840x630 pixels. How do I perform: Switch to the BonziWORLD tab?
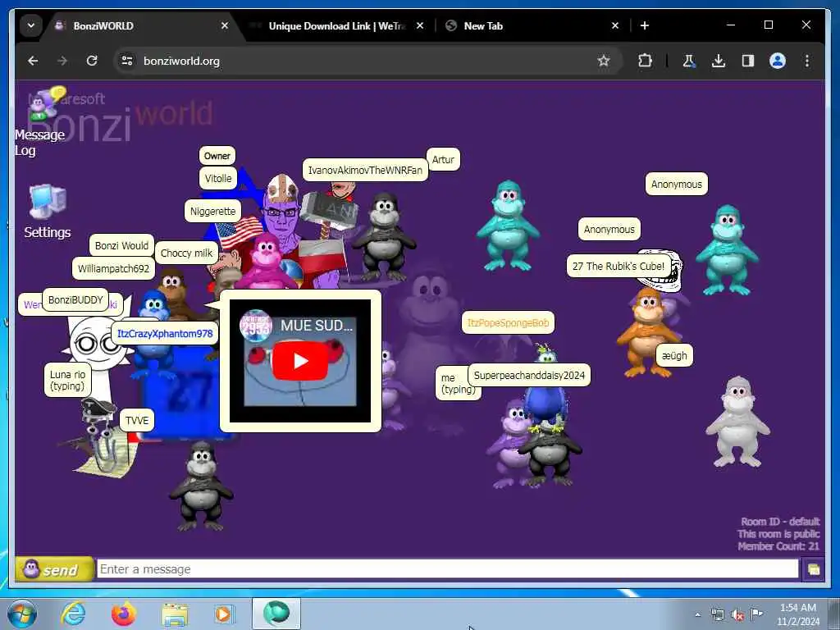pos(139,25)
